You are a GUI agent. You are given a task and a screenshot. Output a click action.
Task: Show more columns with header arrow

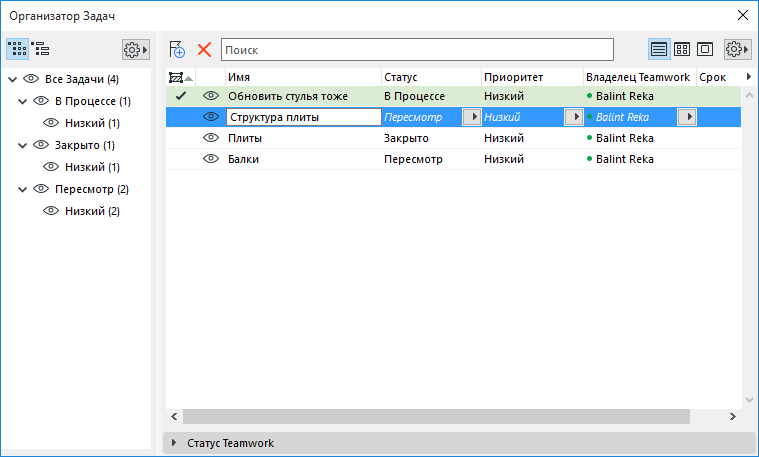[x=749, y=76]
